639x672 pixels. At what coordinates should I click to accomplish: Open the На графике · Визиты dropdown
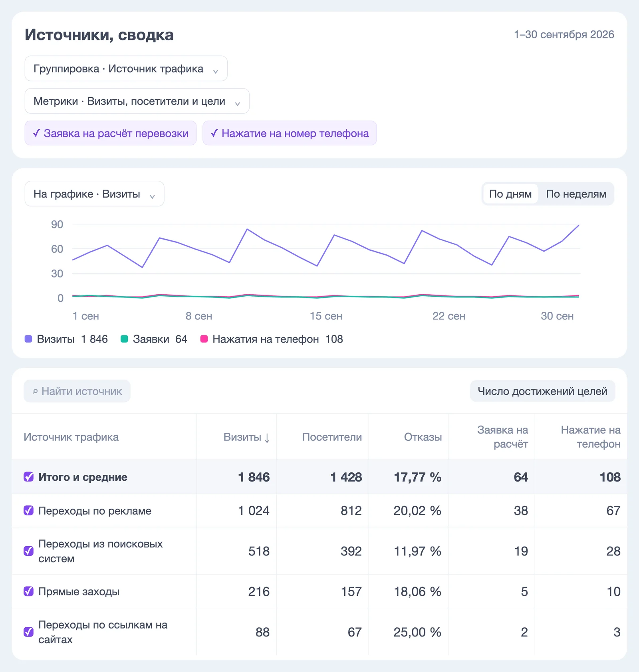pyautogui.click(x=94, y=194)
